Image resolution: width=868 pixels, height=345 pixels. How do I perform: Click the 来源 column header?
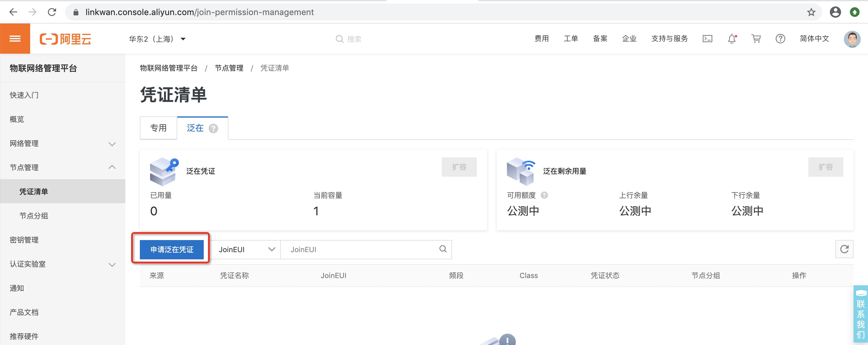point(157,275)
